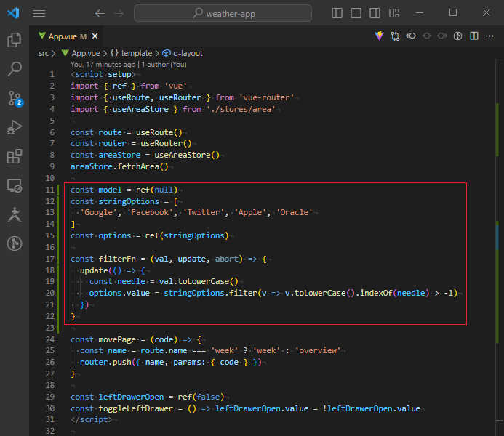
Task: Maximize the VS Code window
Action: tap(453, 13)
